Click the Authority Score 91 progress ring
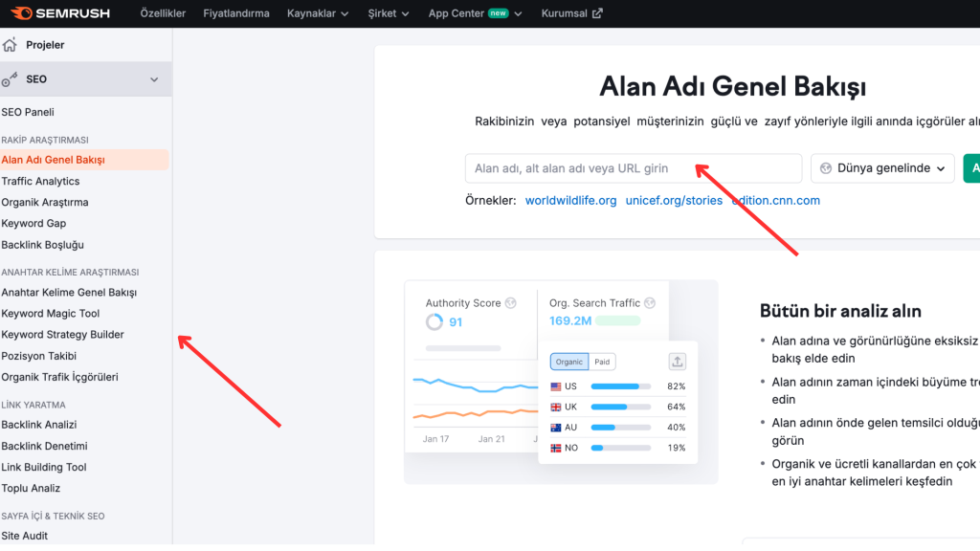 tap(434, 322)
